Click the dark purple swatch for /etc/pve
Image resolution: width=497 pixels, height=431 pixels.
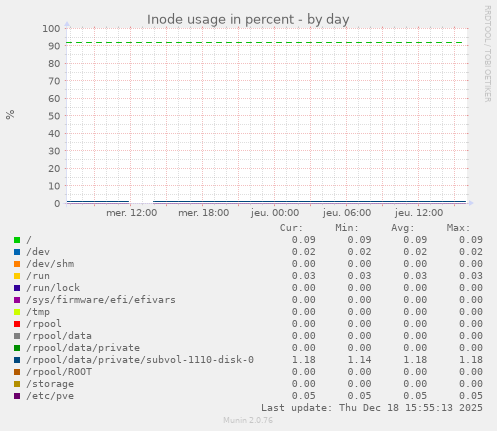click(x=17, y=396)
